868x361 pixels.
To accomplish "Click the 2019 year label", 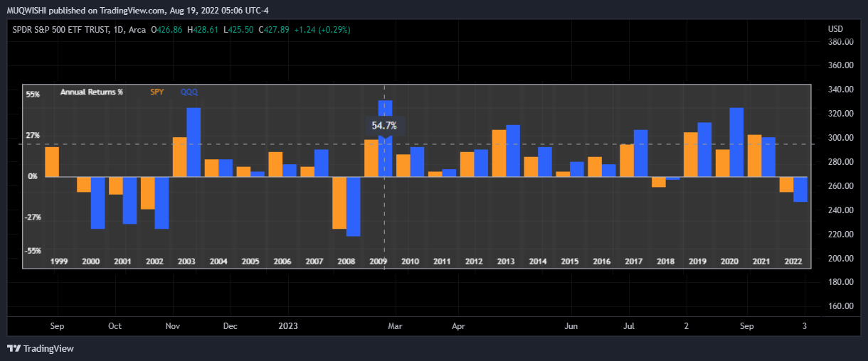I will (x=698, y=262).
